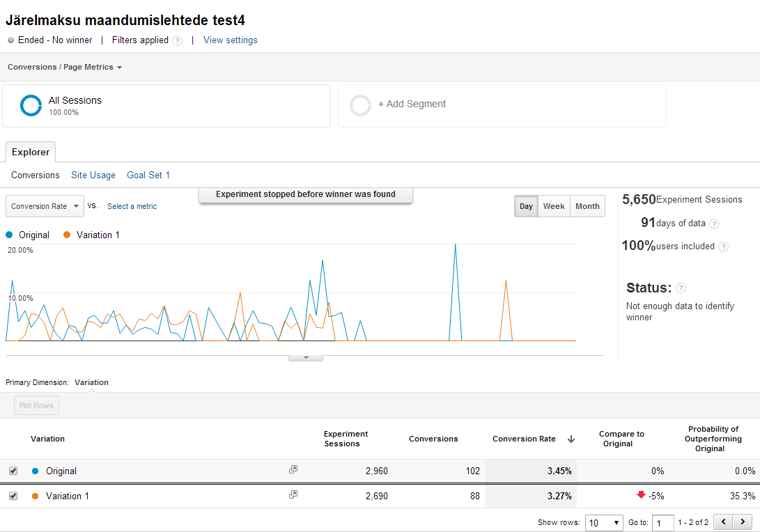The width and height of the screenshot is (760, 532).
Task: Switch chart granularity to Week
Action: point(554,206)
